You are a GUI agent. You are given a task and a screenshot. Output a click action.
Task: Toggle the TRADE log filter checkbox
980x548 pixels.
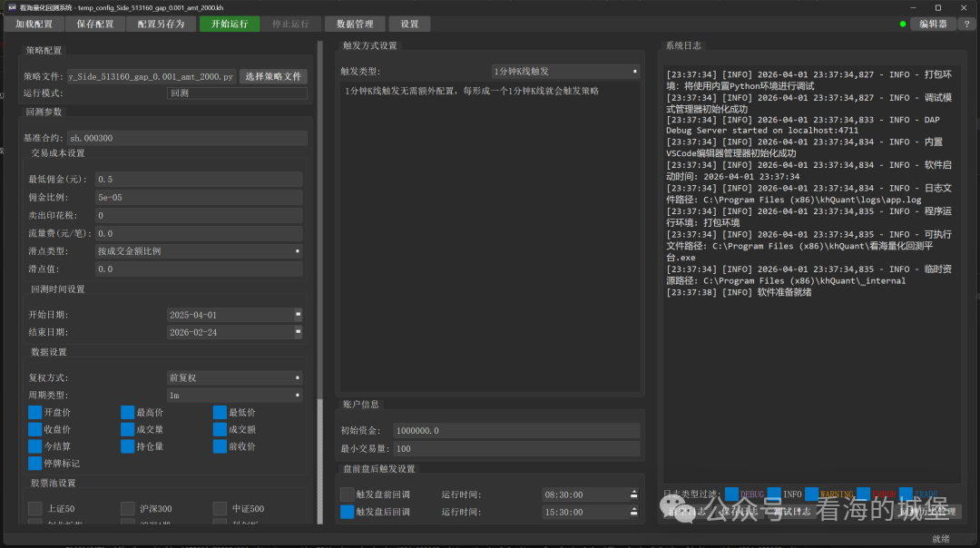tap(906, 494)
